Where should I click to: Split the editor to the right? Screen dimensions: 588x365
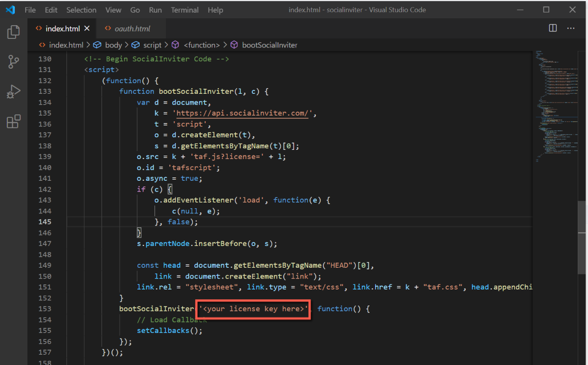(x=553, y=28)
